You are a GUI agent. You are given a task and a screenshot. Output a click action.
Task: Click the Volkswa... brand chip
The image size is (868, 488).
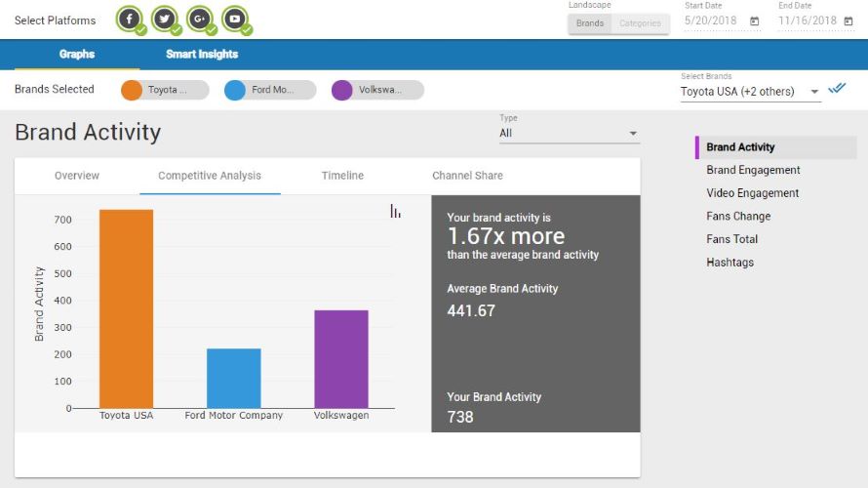[377, 90]
